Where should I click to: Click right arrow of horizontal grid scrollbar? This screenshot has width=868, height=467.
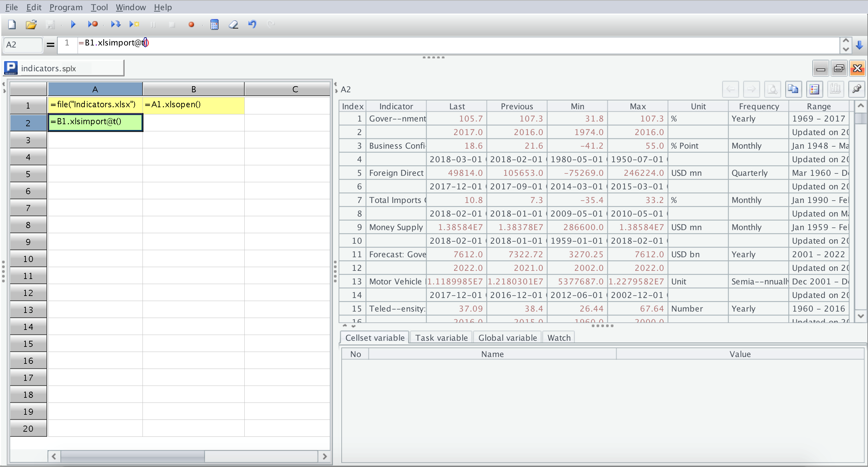[x=324, y=456]
